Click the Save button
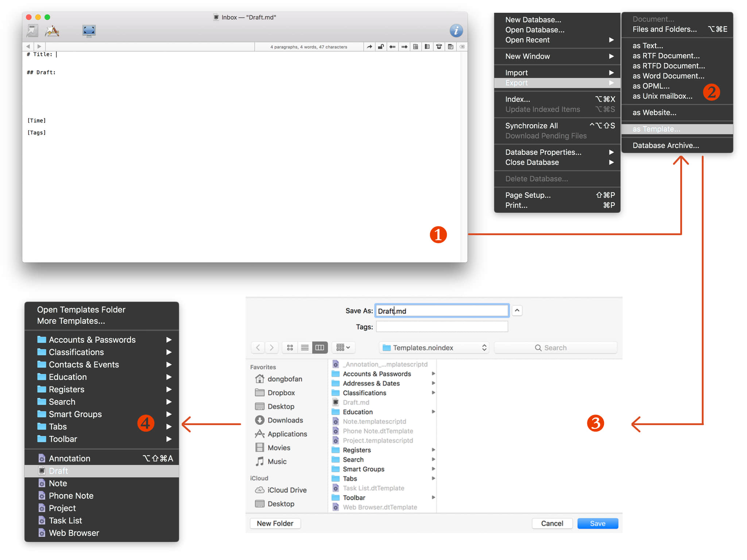 [x=597, y=523]
